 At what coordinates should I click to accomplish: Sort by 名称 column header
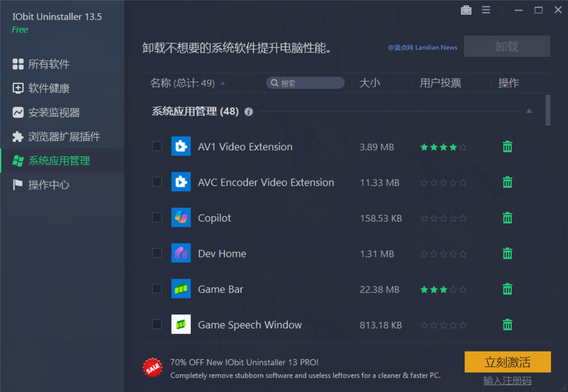click(x=182, y=83)
